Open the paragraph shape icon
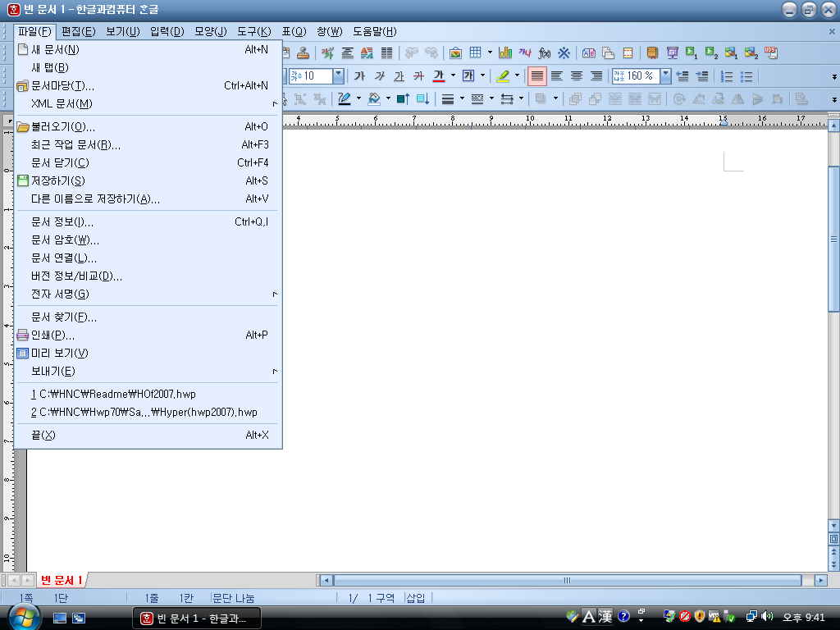Image resolution: width=840 pixels, height=630 pixels. click(347, 52)
